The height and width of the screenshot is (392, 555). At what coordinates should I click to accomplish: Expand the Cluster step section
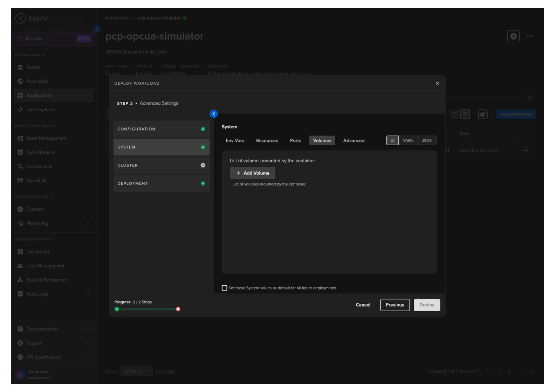161,166
